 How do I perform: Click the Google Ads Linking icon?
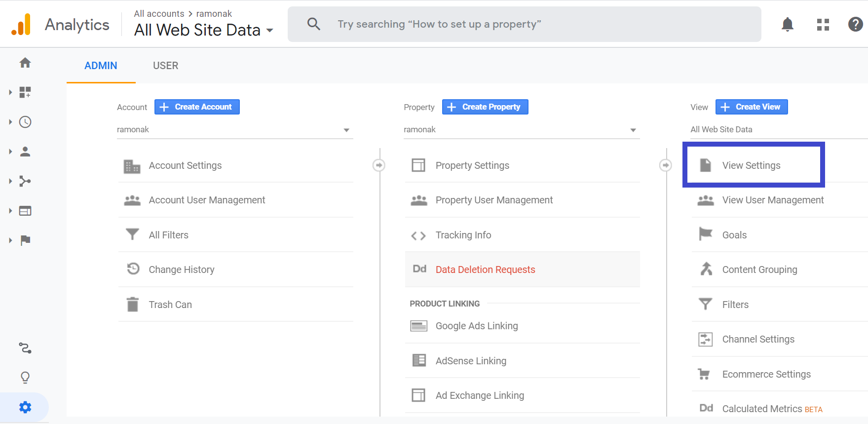click(419, 326)
